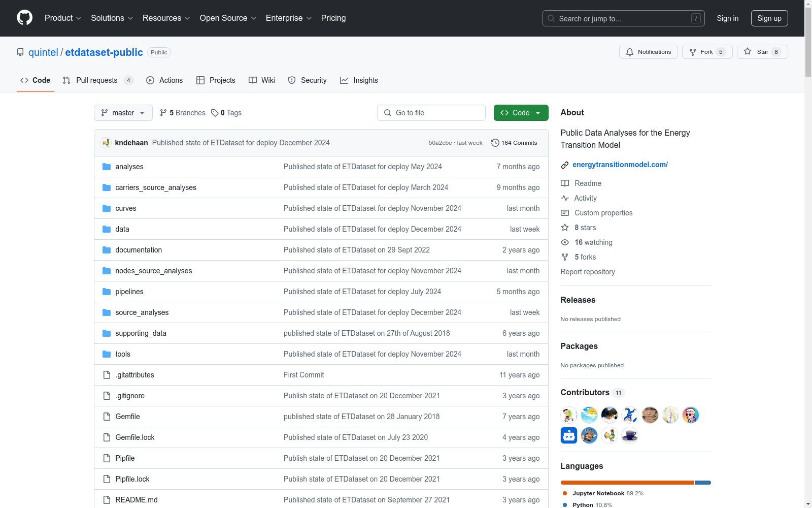Open the teacup contributor avatar
The height and width of the screenshot is (508, 812).
[x=630, y=435]
